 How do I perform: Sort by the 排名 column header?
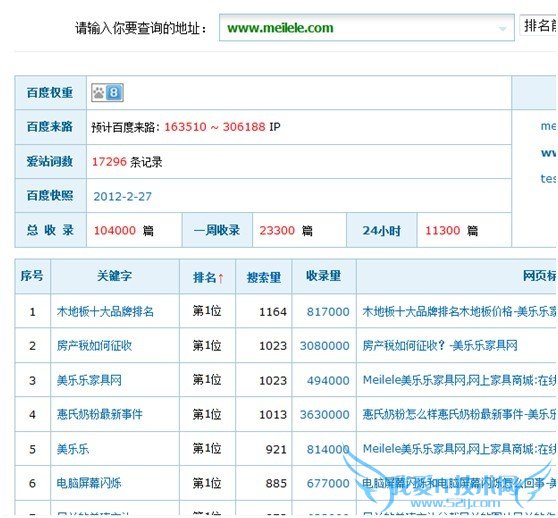tap(208, 277)
